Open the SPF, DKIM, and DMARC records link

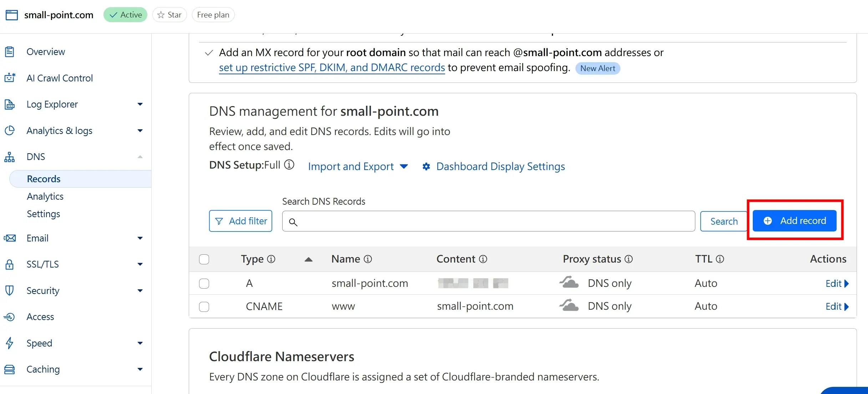(x=332, y=68)
